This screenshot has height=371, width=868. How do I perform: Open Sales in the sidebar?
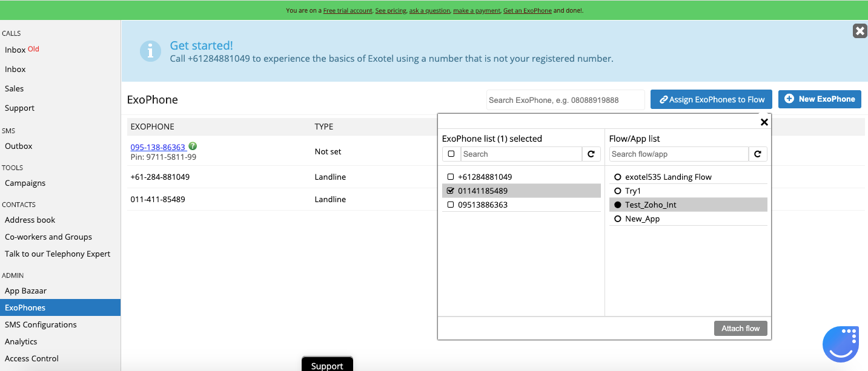point(15,88)
